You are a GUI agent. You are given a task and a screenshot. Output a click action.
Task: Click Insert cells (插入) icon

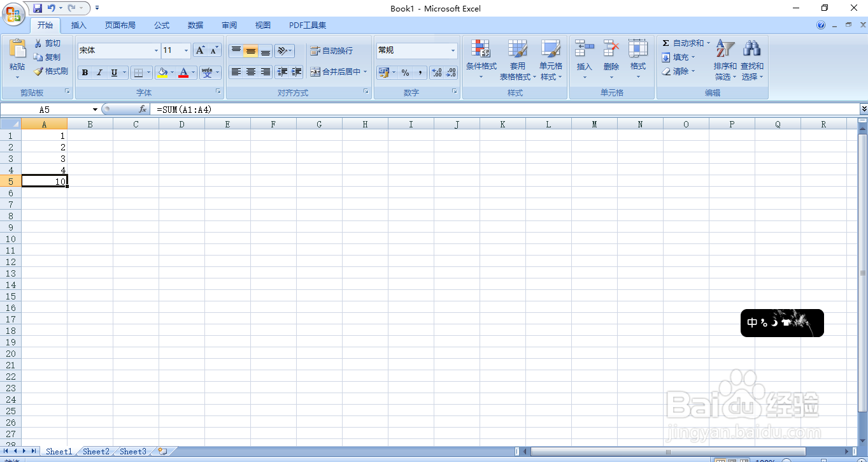pos(584,48)
